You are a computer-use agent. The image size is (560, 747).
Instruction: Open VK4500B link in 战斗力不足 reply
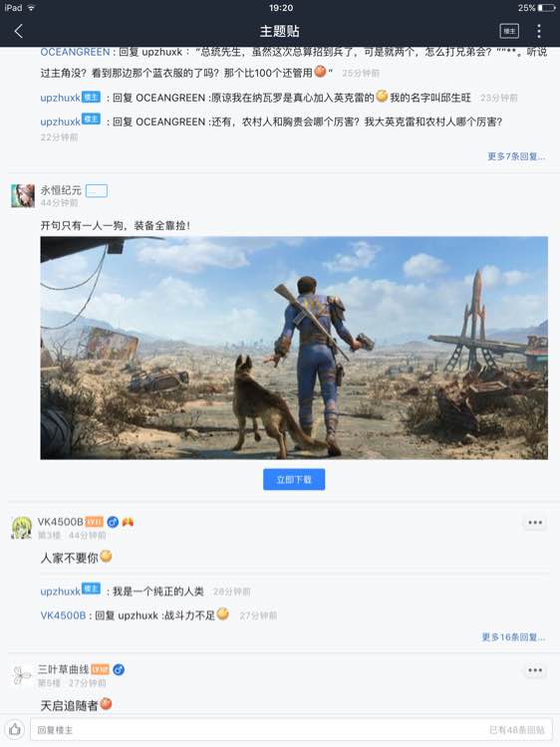tap(63, 616)
